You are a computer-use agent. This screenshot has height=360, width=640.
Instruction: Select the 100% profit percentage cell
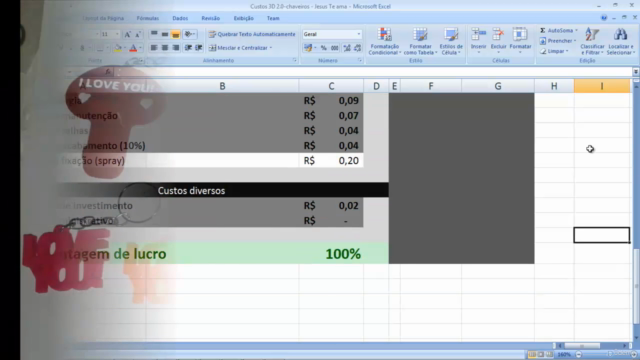tap(331, 254)
